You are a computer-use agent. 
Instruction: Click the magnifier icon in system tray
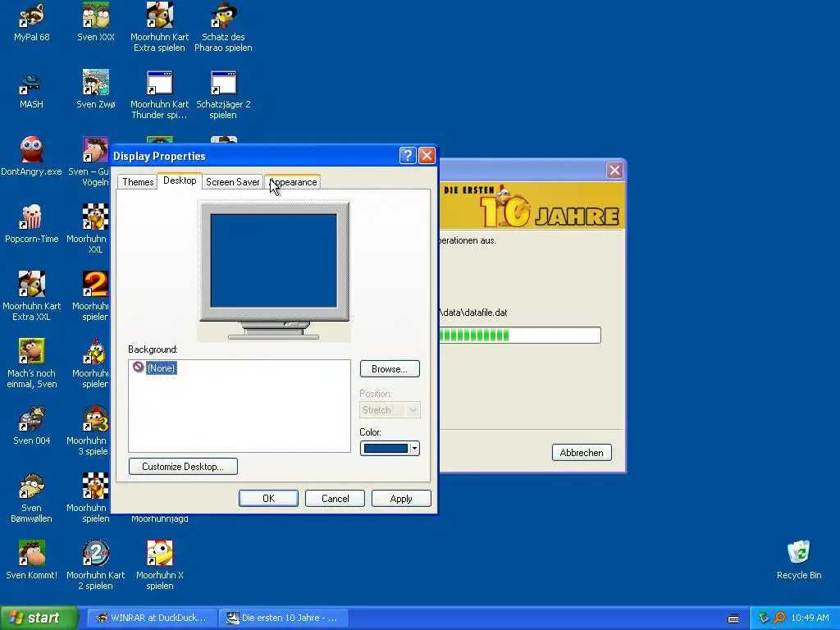779,618
